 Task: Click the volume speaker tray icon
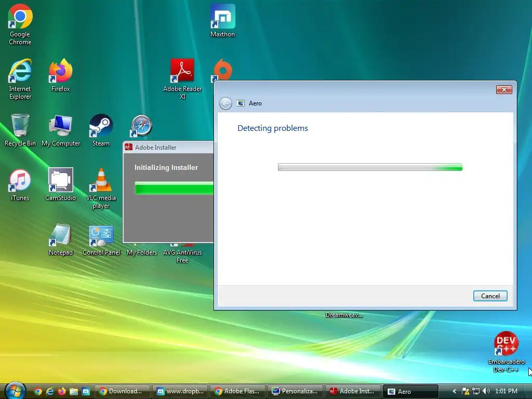486,391
